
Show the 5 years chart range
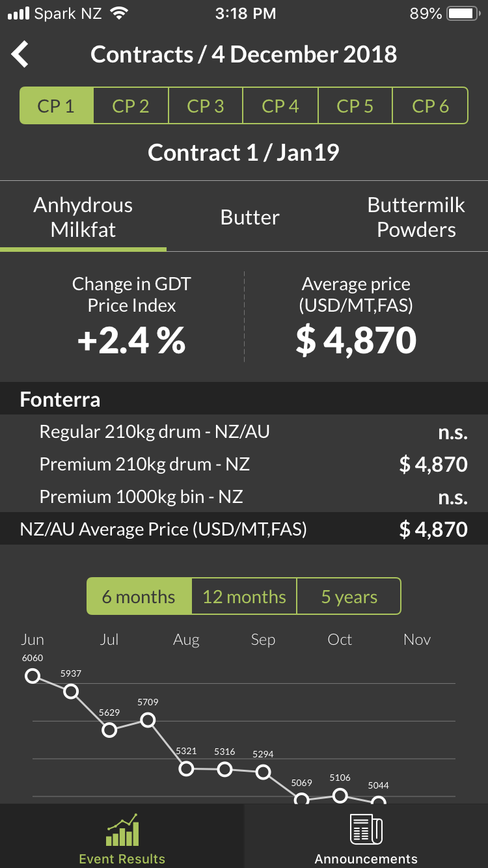click(349, 596)
